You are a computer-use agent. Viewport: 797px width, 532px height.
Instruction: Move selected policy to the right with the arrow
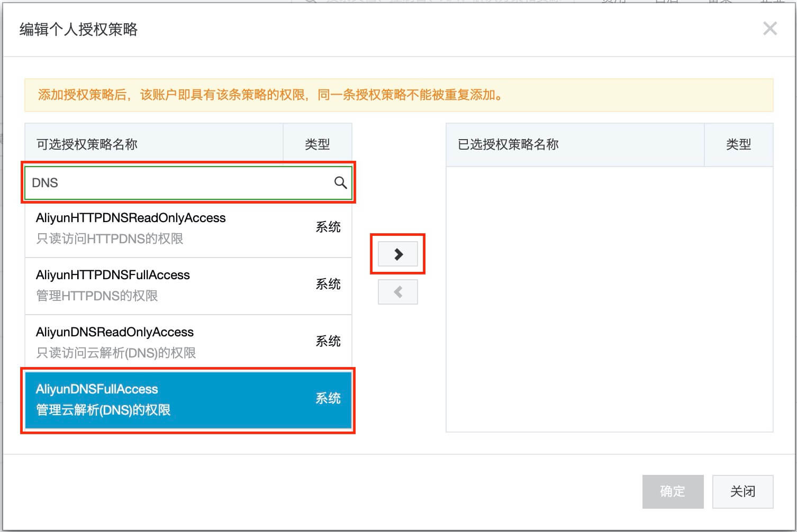(x=398, y=254)
